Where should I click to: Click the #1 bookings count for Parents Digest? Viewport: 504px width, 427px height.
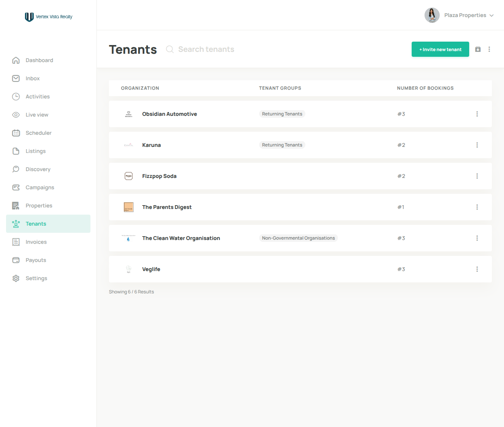[x=401, y=207]
